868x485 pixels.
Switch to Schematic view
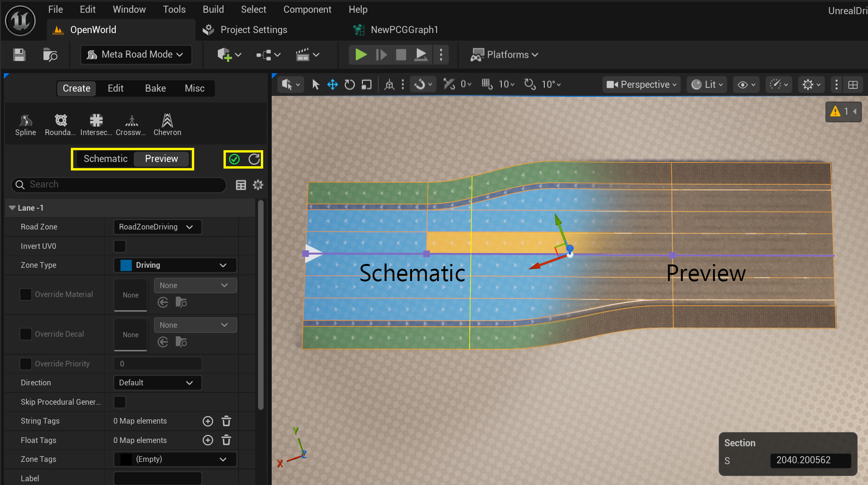105,159
